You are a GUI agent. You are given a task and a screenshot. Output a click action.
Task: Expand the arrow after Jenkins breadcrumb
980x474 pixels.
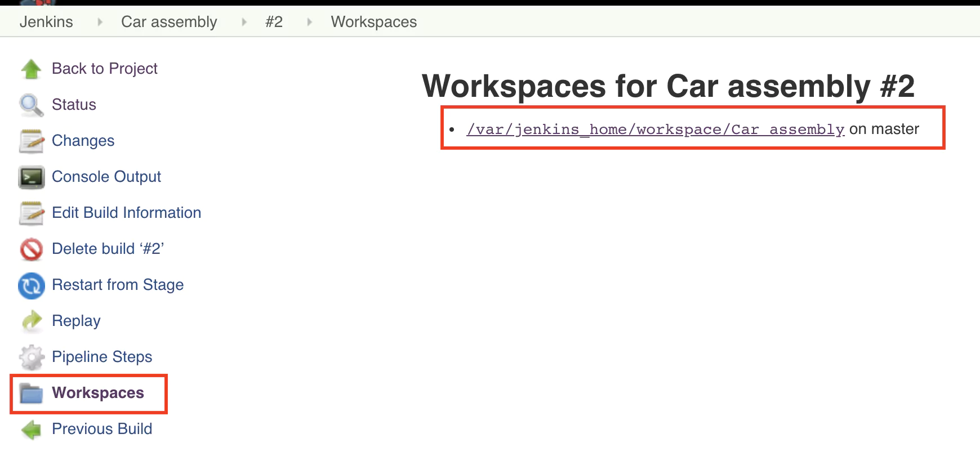(x=100, y=22)
